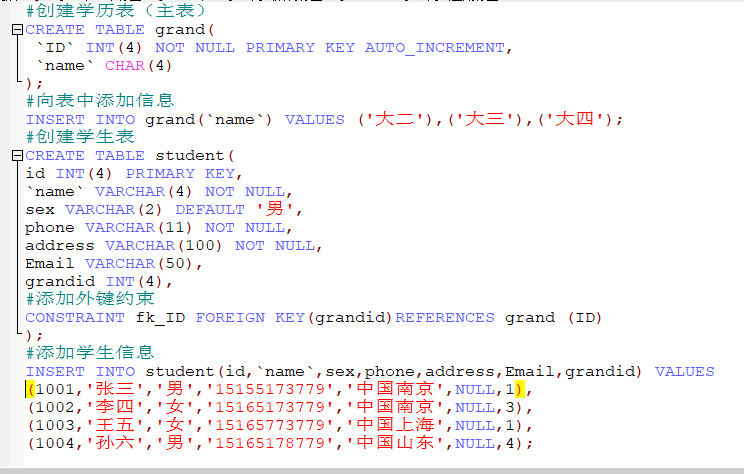Click the name '张三' in row 1001

tap(115, 389)
